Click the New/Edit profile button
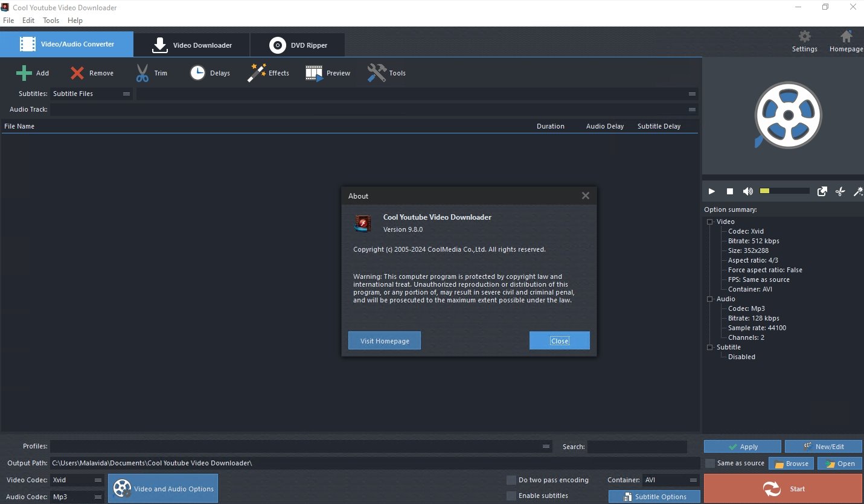The height and width of the screenshot is (504, 864). click(x=824, y=447)
